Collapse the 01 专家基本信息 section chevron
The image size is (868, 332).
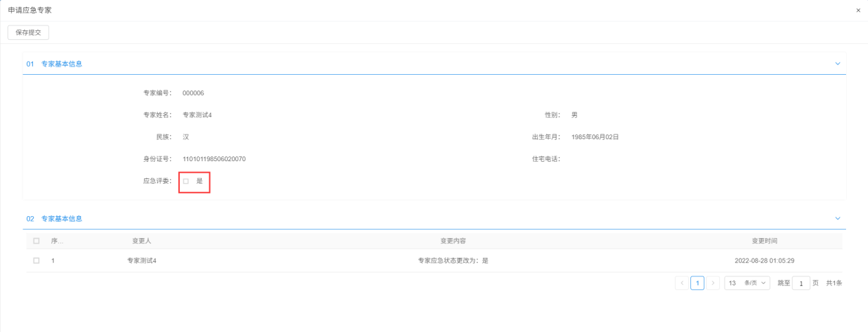pos(837,64)
